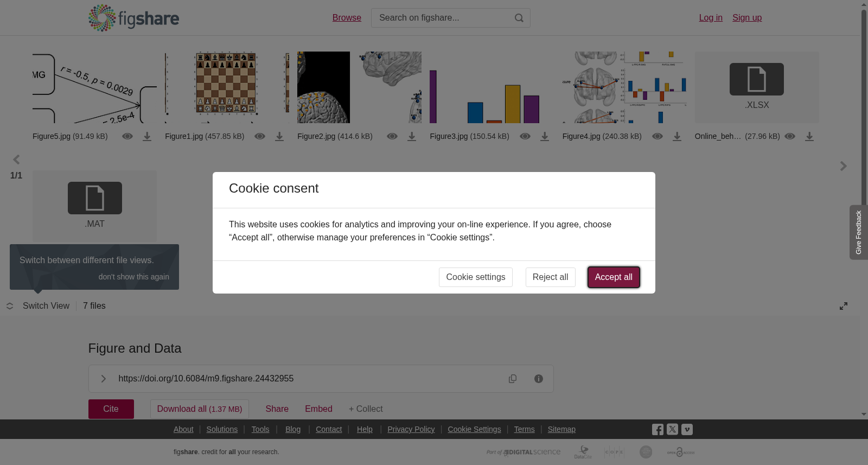Click the Sign up link
The image size is (868, 465).
coord(747,18)
